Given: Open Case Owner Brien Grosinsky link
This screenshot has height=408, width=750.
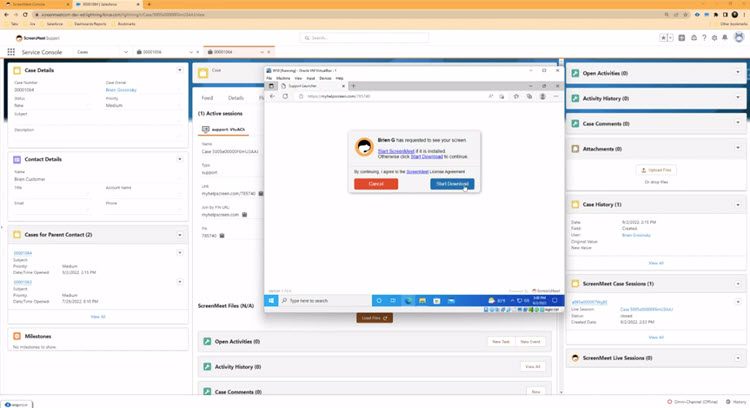Looking at the screenshot, I should pos(121,90).
